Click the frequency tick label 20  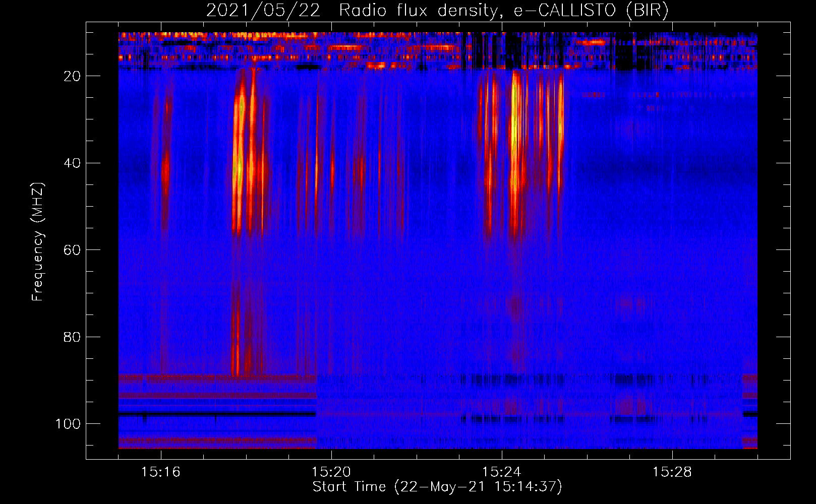click(72, 76)
